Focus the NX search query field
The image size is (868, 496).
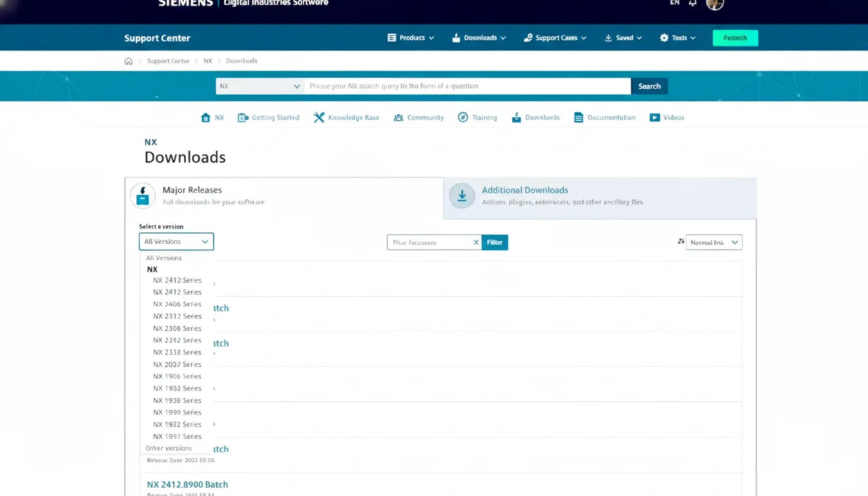(468, 87)
